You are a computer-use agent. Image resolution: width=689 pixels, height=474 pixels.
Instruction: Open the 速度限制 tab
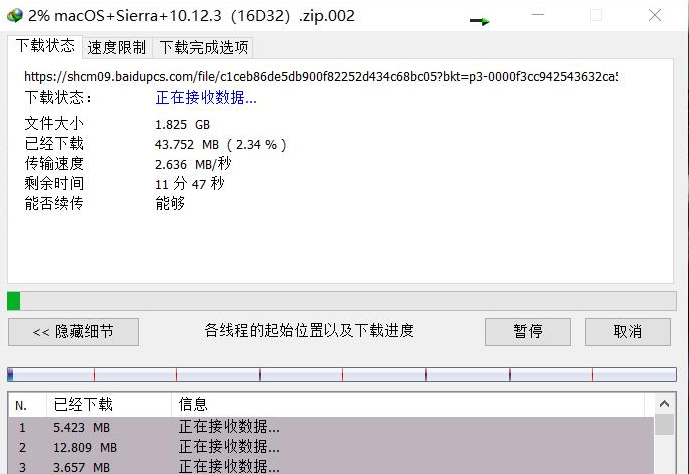point(116,47)
